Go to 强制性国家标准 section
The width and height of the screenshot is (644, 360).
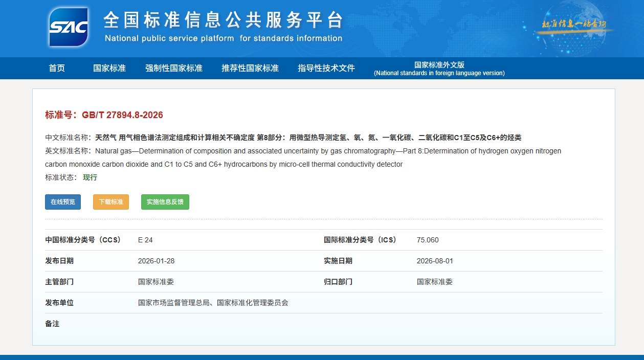pos(174,69)
